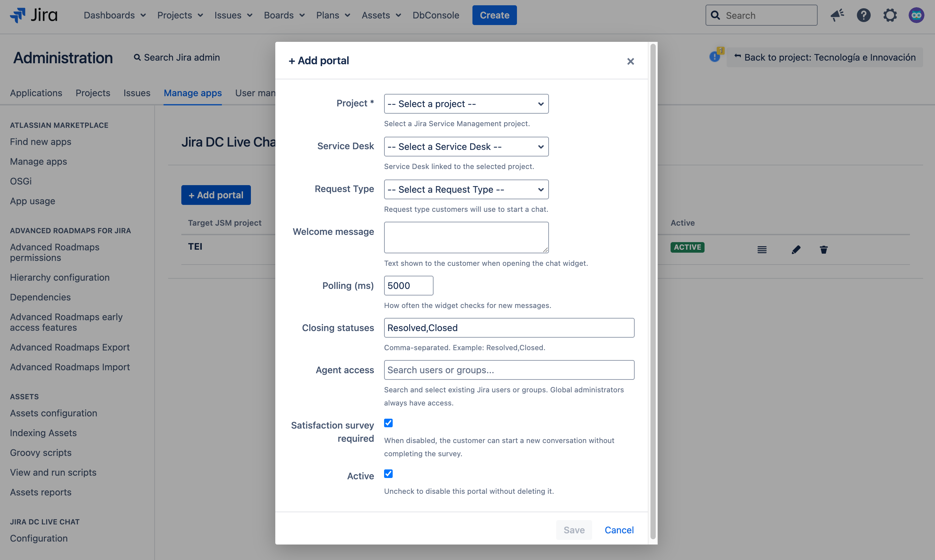935x560 pixels.
Task: Open Advanced Roadmaps permissions
Action: 55,252
